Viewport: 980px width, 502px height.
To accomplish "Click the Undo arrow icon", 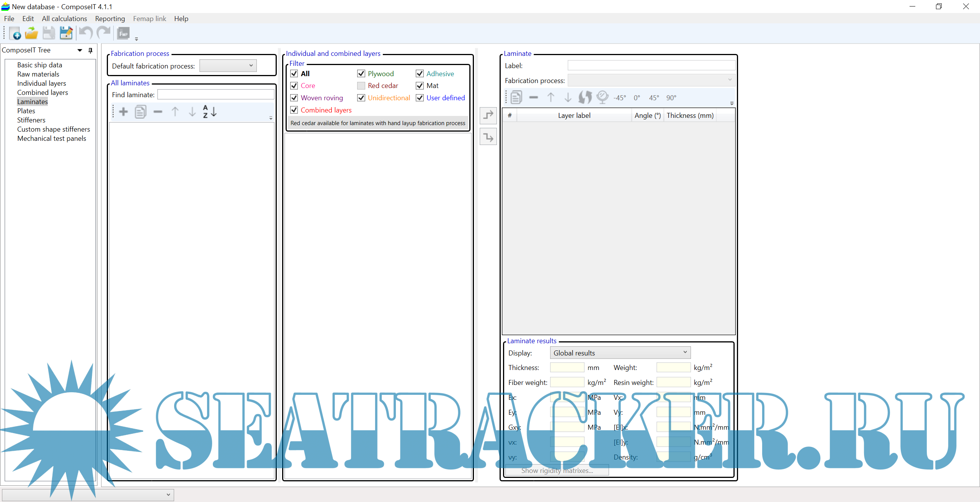I will [x=86, y=34].
